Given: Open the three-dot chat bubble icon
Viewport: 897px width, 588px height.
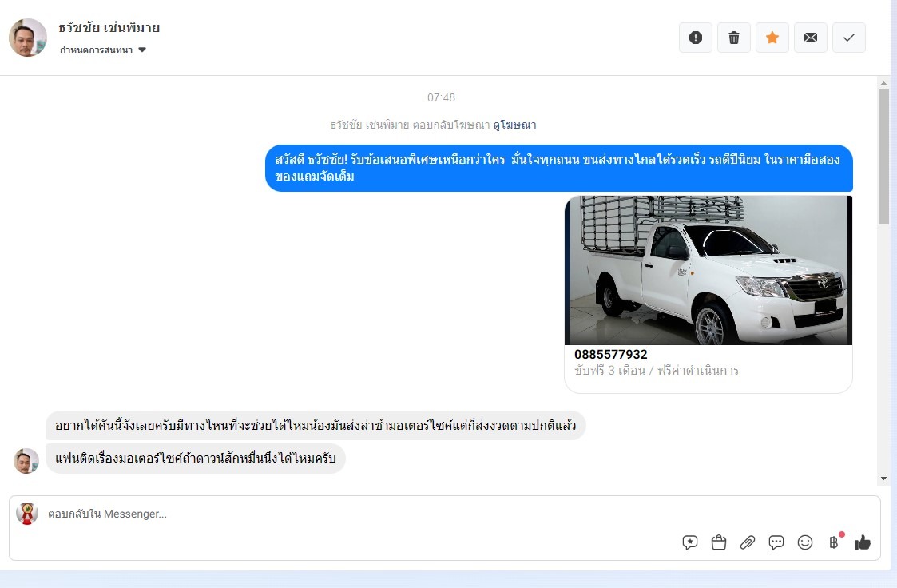Looking at the screenshot, I should tap(776, 542).
